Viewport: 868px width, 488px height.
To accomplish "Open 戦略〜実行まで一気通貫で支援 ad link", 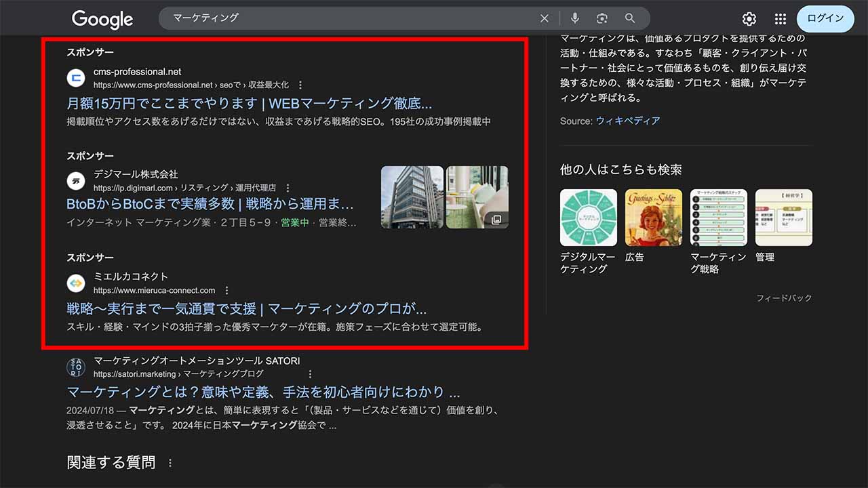I will click(247, 309).
